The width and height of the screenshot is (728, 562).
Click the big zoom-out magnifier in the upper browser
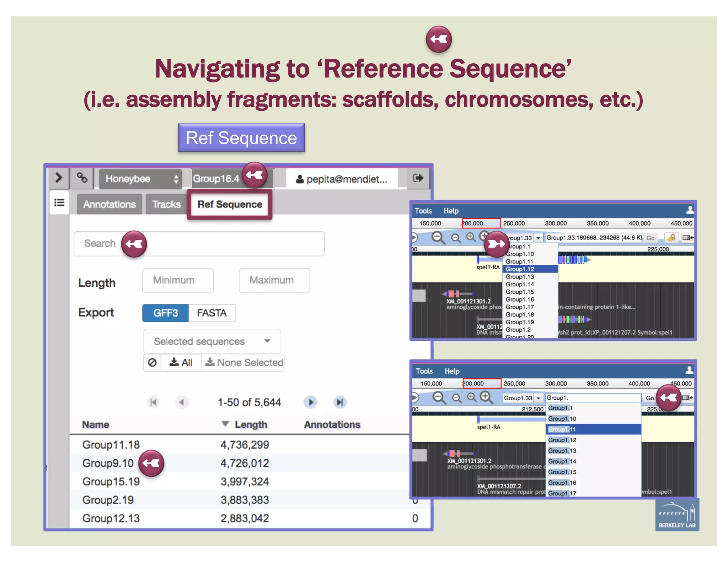click(x=438, y=237)
